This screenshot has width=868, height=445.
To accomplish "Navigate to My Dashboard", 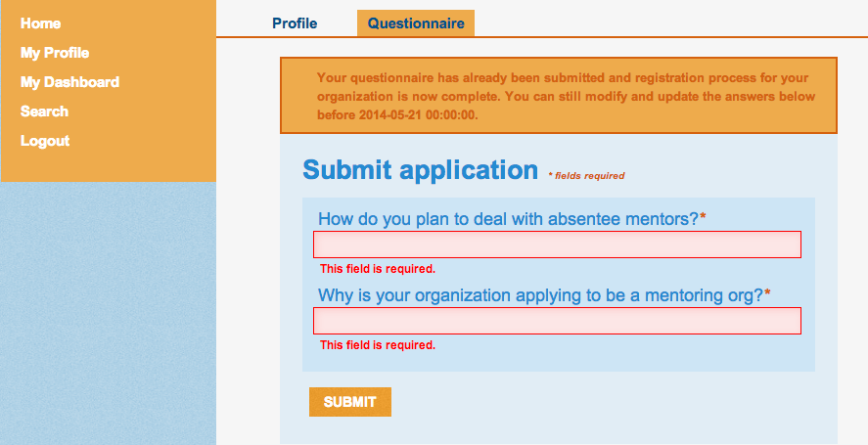I will [x=69, y=82].
